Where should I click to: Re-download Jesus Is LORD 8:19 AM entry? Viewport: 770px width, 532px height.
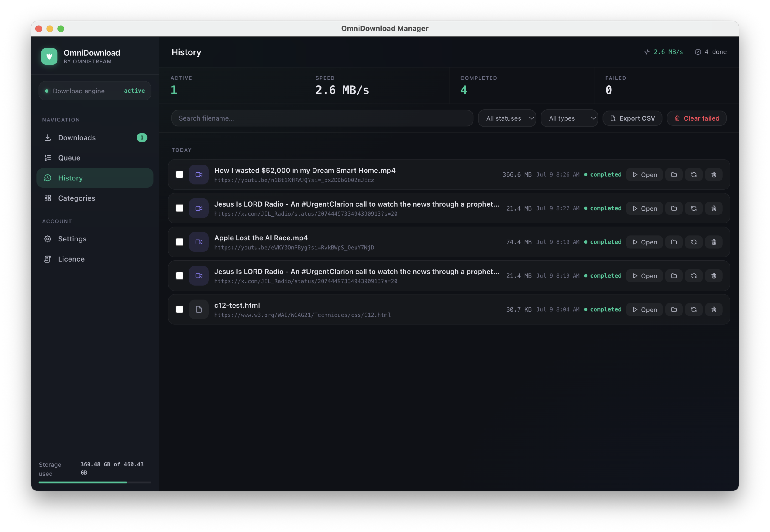tap(694, 276)
